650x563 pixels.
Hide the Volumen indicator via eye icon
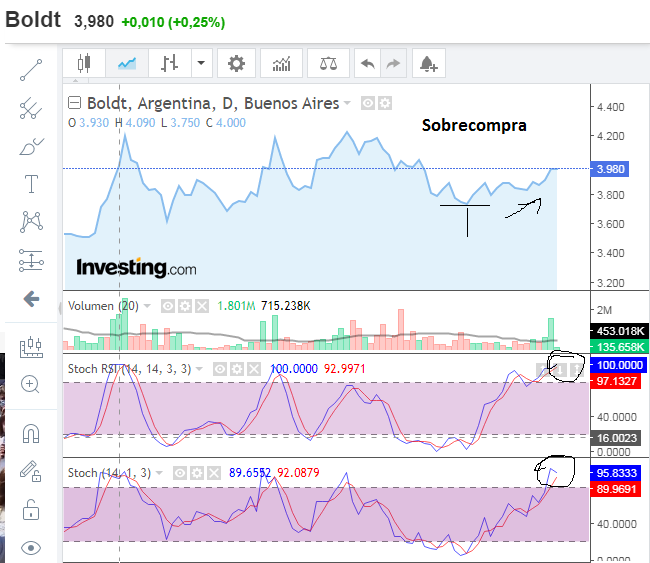pyautogui.click(x=168, y=306)
